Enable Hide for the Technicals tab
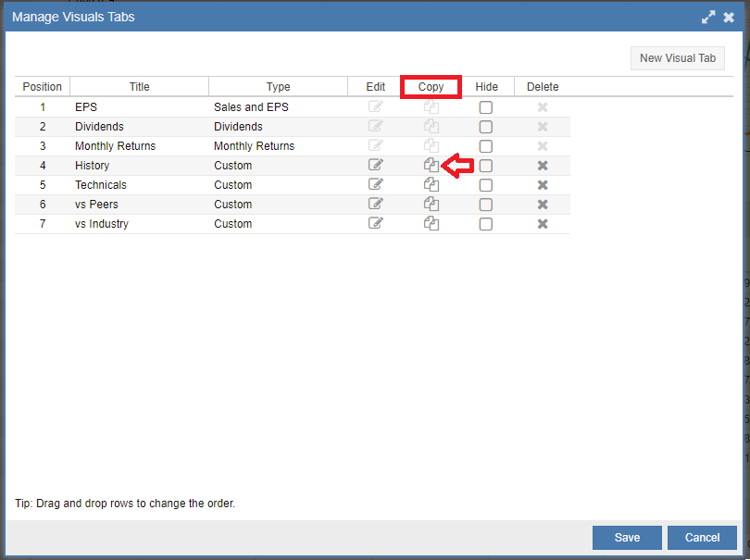Screen dimensions: 750x560 tap(486, 185)
